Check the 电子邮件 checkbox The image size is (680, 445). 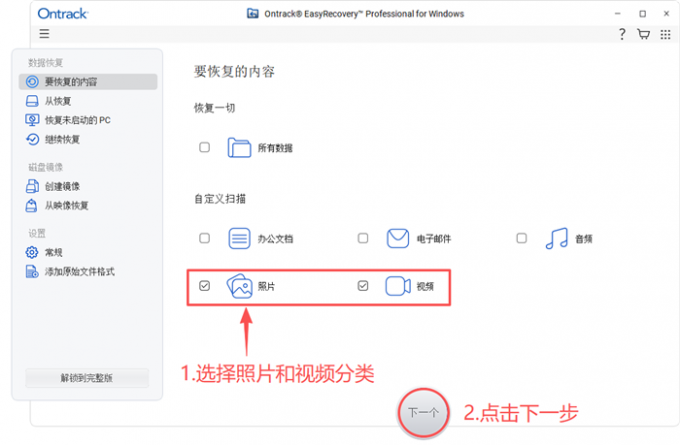[x=363, y=238]
